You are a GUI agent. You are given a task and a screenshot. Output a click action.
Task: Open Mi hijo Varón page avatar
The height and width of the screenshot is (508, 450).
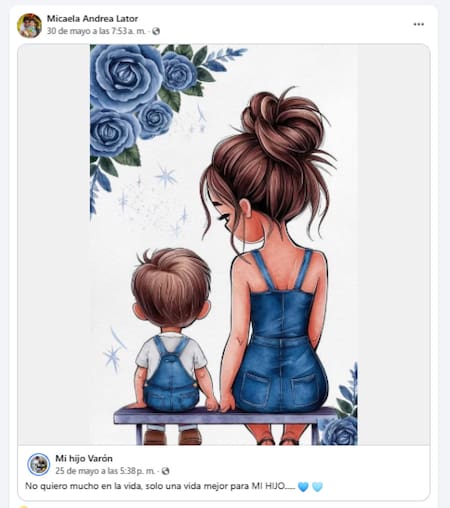tap(39, 464)
